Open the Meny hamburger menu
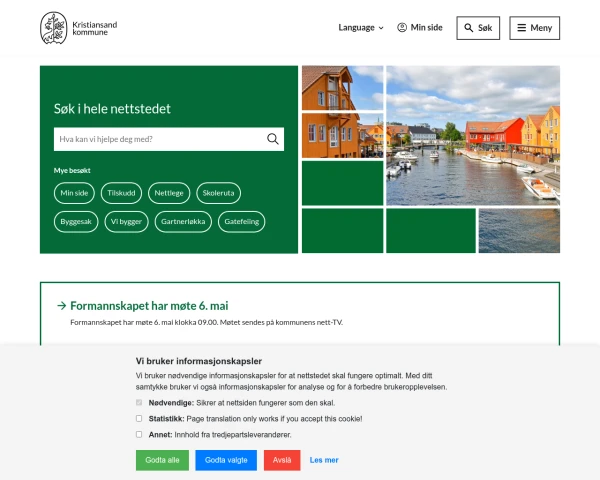This screenshot has width=600, height=480. 535,28
